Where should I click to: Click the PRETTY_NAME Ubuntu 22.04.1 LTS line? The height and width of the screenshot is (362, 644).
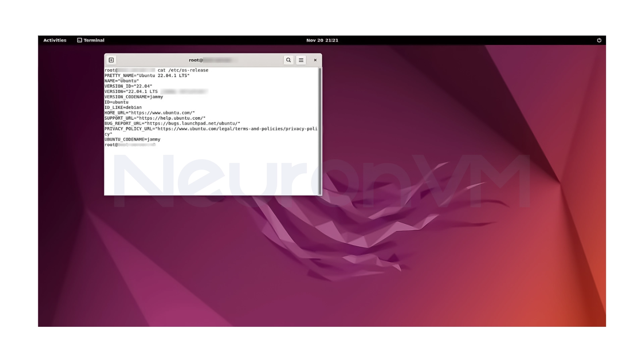(x=147, y=75)
